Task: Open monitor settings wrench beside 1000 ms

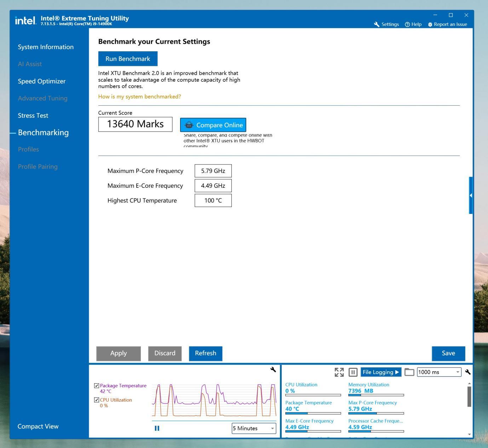Action: 468,372
